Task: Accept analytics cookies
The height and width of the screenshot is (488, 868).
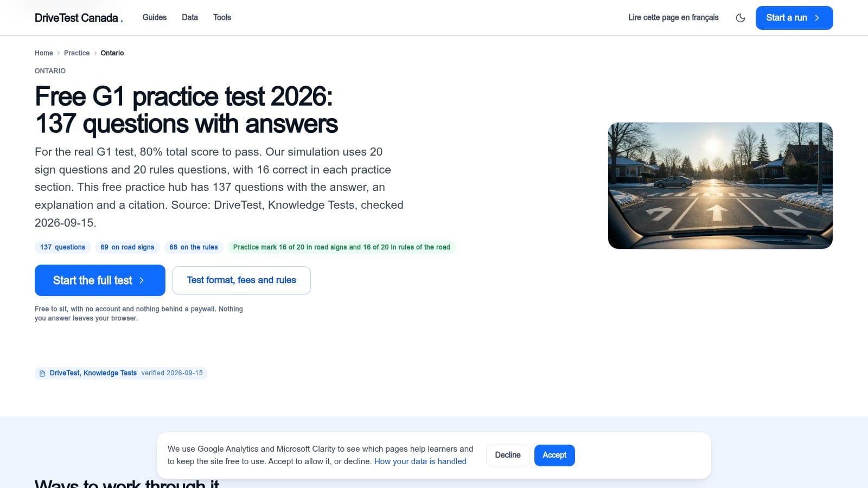Action: coord(554,455)
